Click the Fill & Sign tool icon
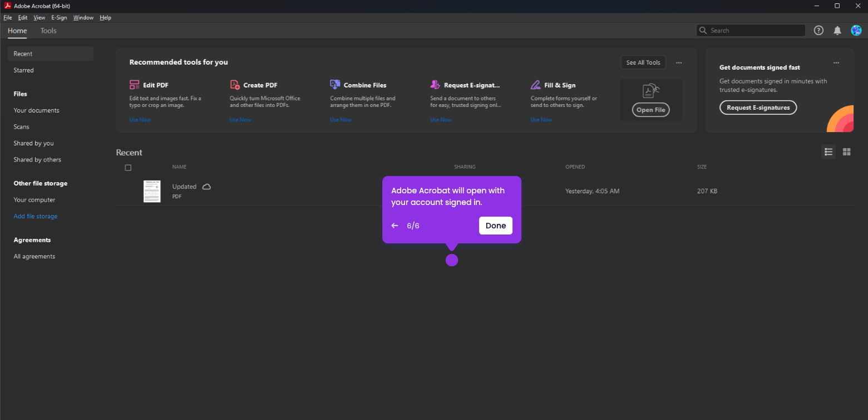This screenshot has height=420, width=868. [x=535, y=85]
